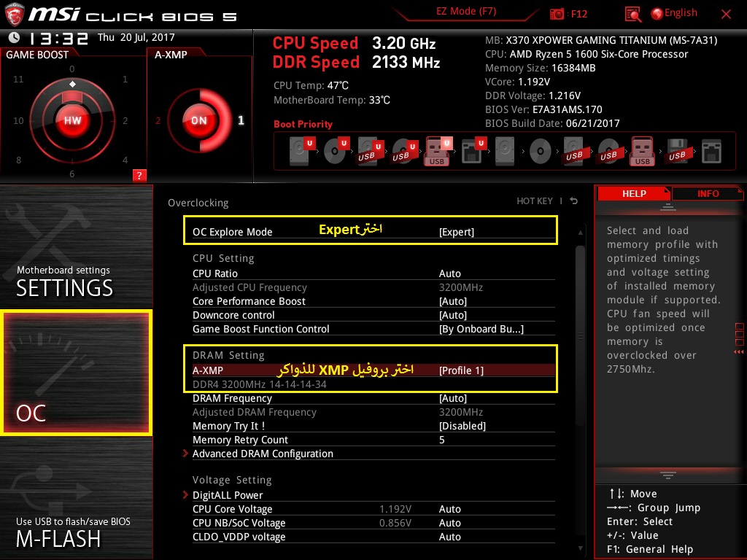
Task: Select last network boot icon without badge
Action: [711, 152]
